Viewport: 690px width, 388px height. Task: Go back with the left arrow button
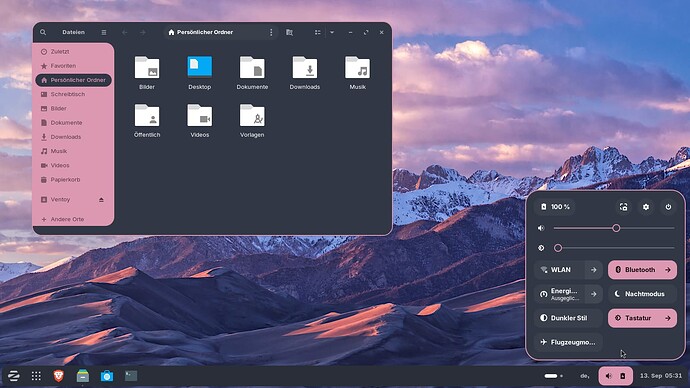point(125,32)
